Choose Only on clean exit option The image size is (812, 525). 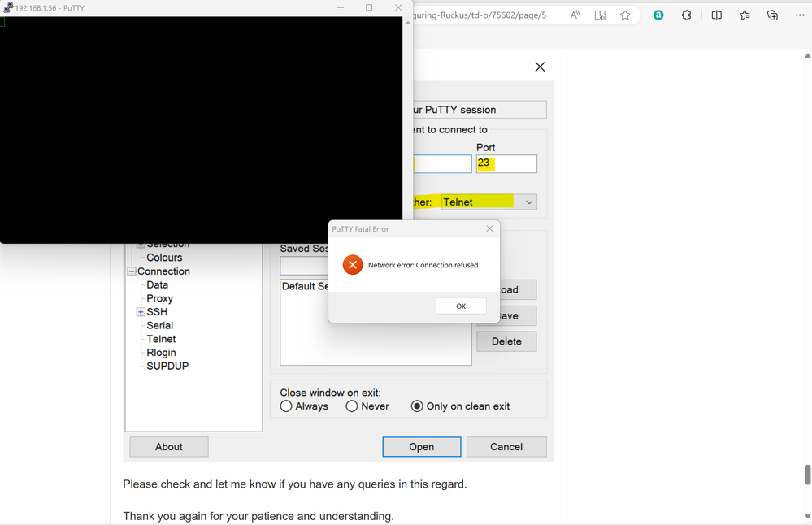point(417,406)
